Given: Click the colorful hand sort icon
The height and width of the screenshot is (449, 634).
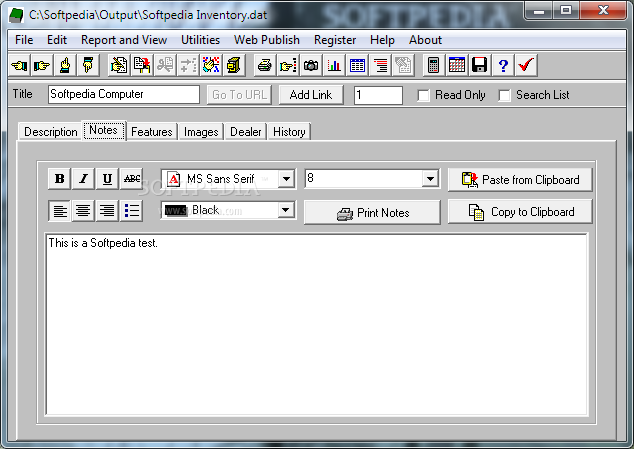Looking at the screenshot, I should coord(211,65).
